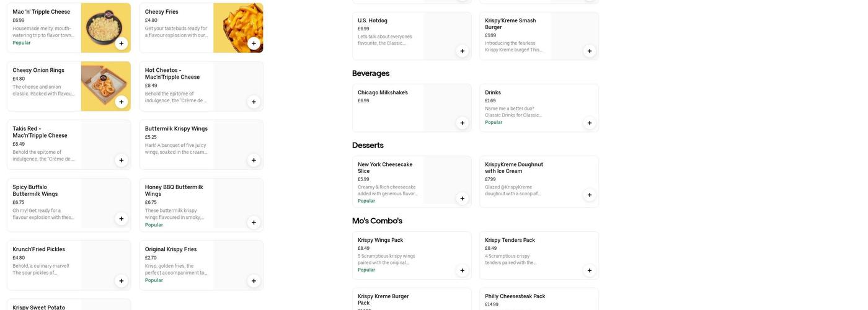Add Buttermilk Krispy Wings with plus icon
Viewport: 868px width, 310px height.
coord(254,160)
